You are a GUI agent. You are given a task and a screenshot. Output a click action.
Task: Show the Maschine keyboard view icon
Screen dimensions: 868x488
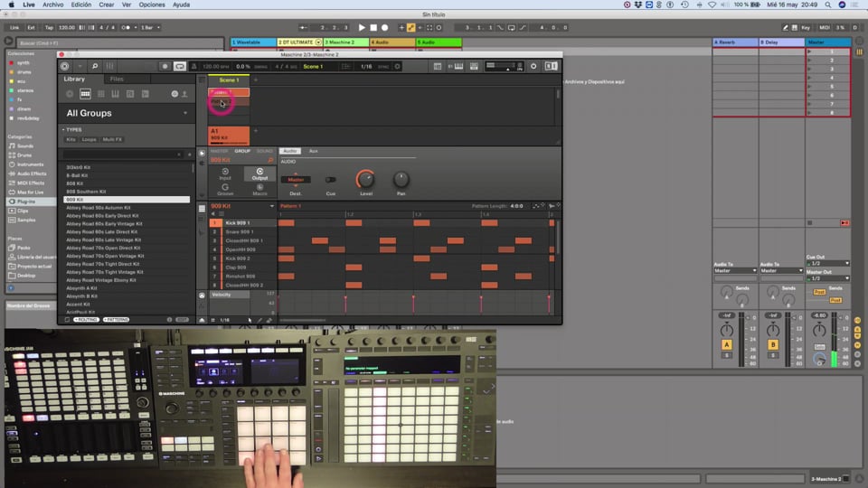click(x=459, y=66)
